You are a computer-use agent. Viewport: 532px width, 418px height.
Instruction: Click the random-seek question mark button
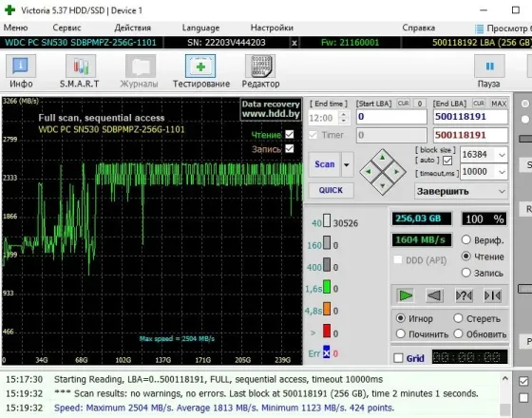[464, 295]
